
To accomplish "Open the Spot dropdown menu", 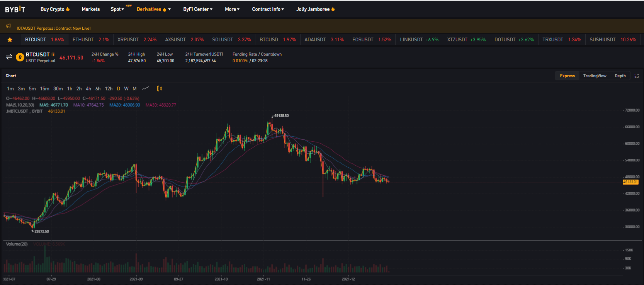I will click(x=117, y=9).
